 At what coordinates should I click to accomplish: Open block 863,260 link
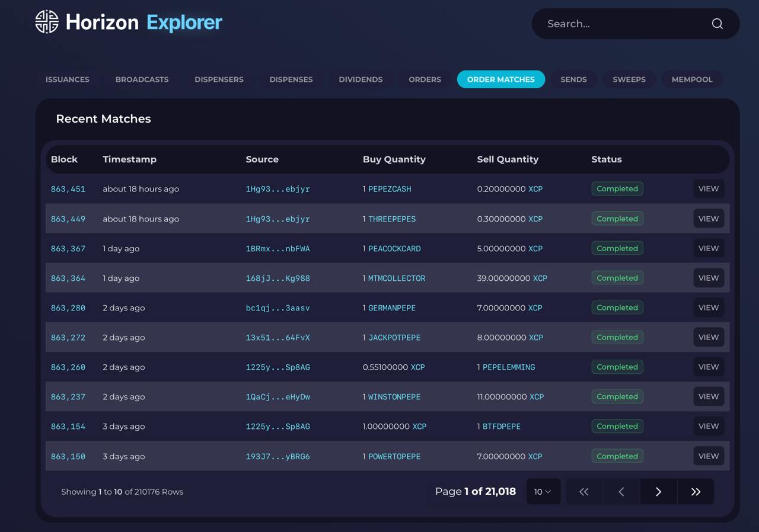(68, 367)
